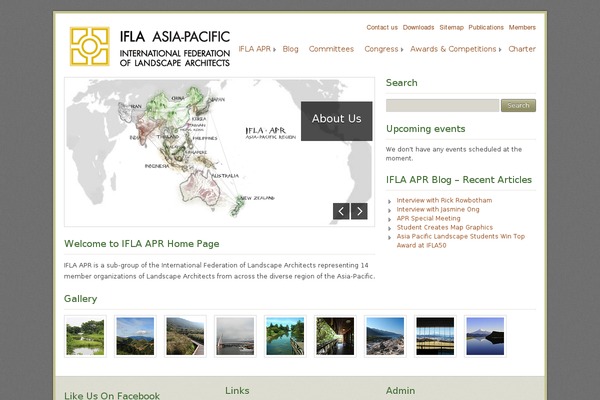Screen dimensions: 600x400
Task: Click the Like Us On Facebook heading
Action: click(112, 395)
